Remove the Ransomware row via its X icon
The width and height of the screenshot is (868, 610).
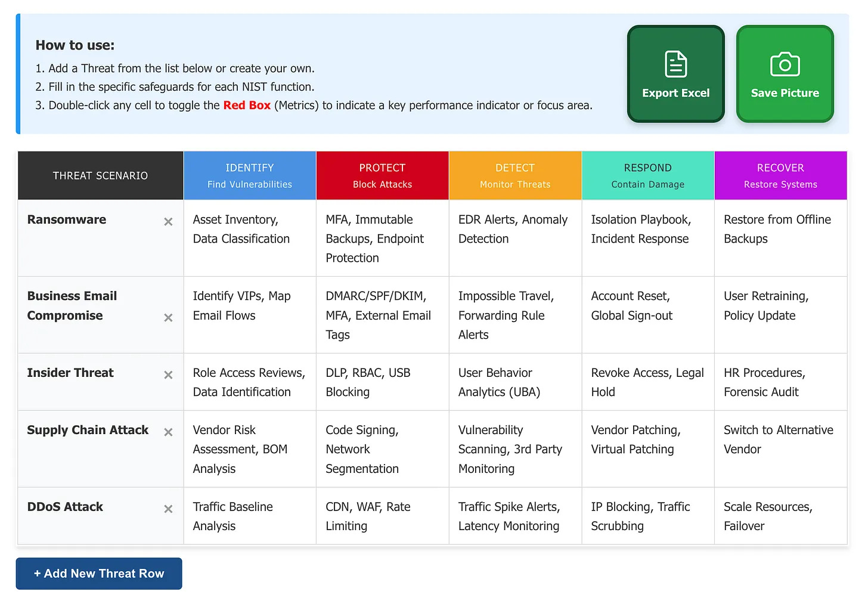pyautogui.click(x=168, y=222)
